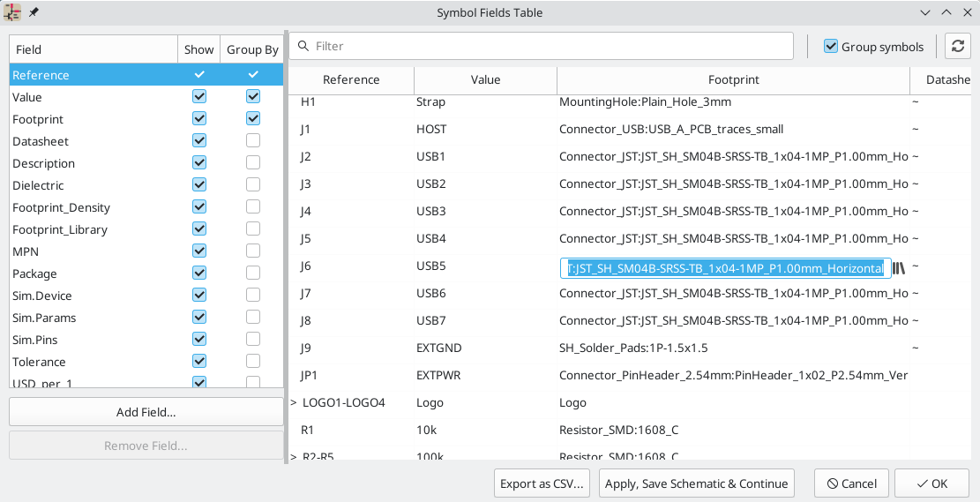This screenshot has width=980, height=502.
Task: Uncheck Show for the Value field
Action: click(198, 97)
